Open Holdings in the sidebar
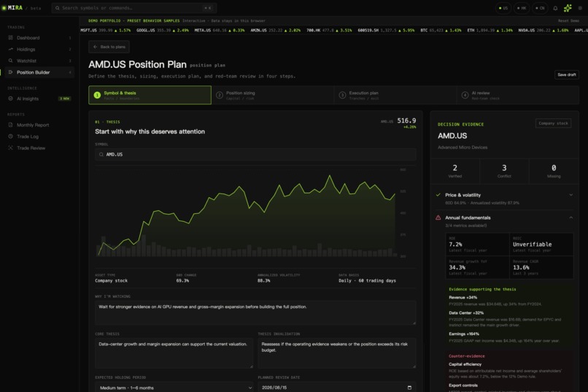This screenshot has width=588, height=392. (x=39, y=49)
